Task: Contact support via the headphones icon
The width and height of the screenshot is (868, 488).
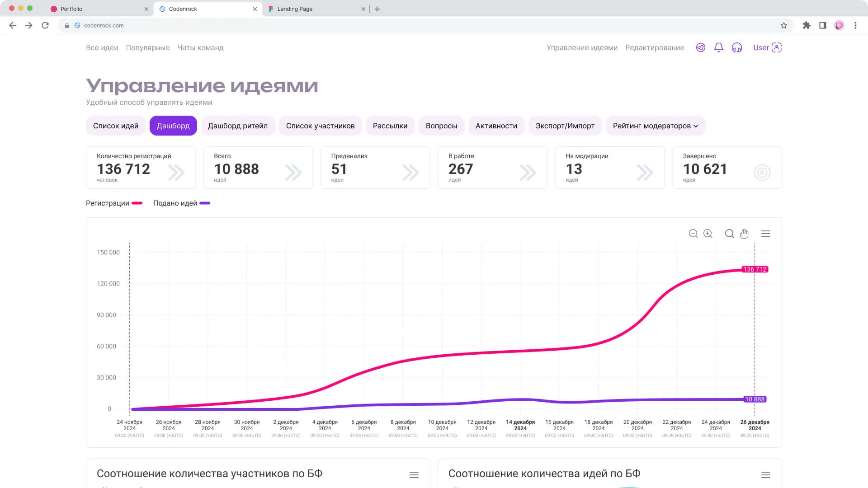Action: [737, 47]
